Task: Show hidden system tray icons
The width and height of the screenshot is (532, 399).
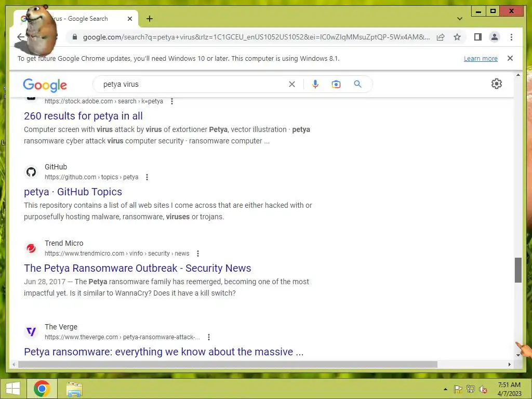Action: point(445,389)
